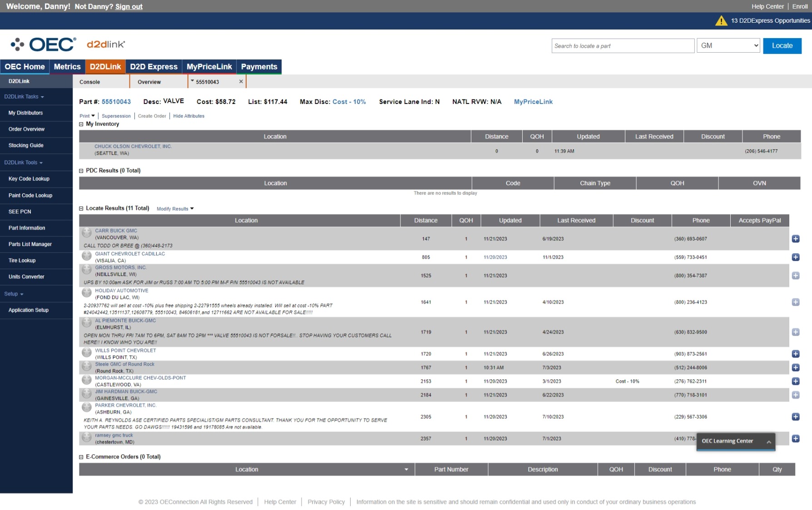Click the Create Order link
Screen dimensions: 812x510
152,116
